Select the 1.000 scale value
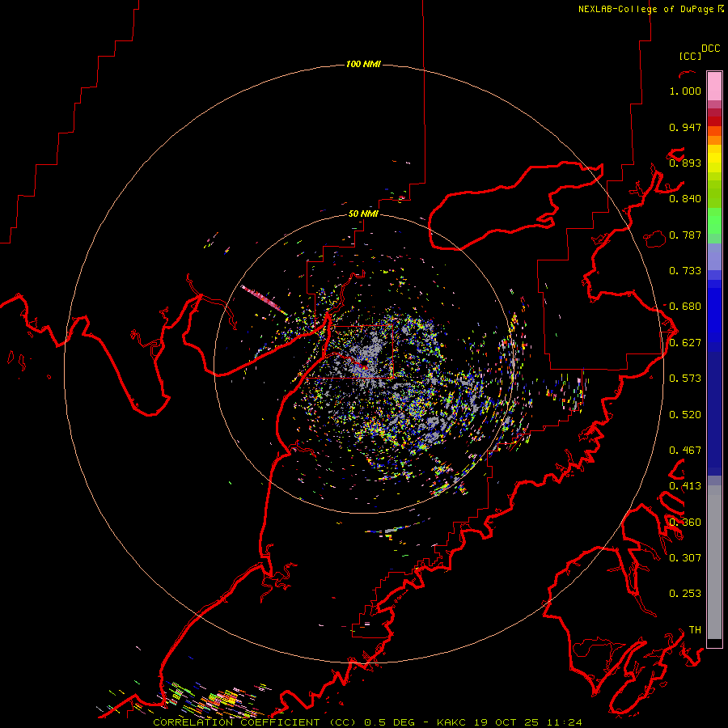Image resolution: width=728 pixels, height=728 pixels. coord(685,91)
